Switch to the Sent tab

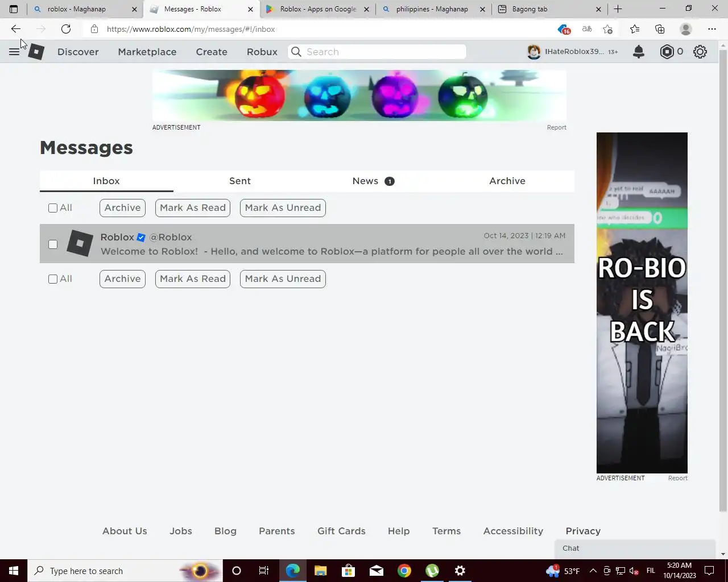coord(240,181)
